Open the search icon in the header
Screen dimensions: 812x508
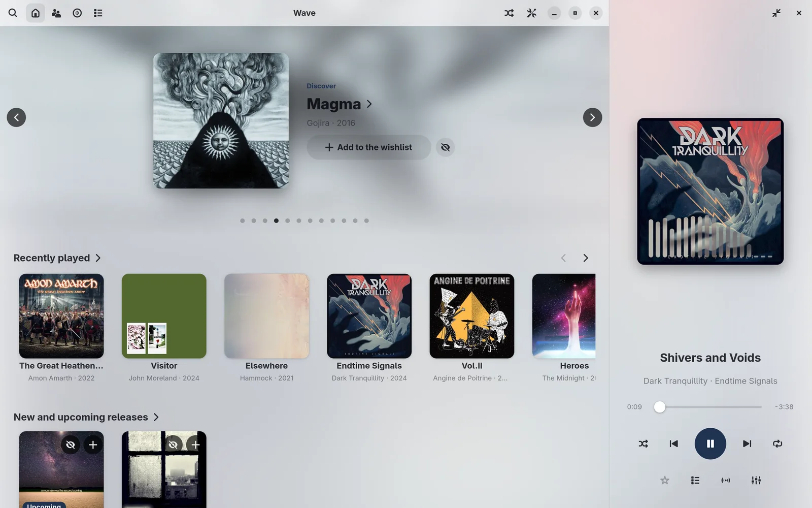click(13, 13)
